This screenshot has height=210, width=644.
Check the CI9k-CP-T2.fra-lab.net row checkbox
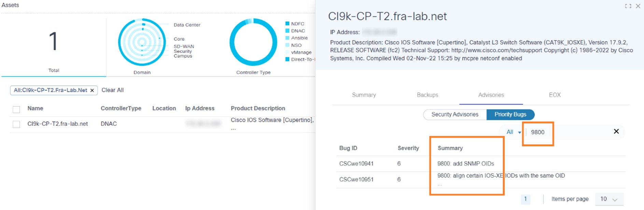(x=16, y=124)
